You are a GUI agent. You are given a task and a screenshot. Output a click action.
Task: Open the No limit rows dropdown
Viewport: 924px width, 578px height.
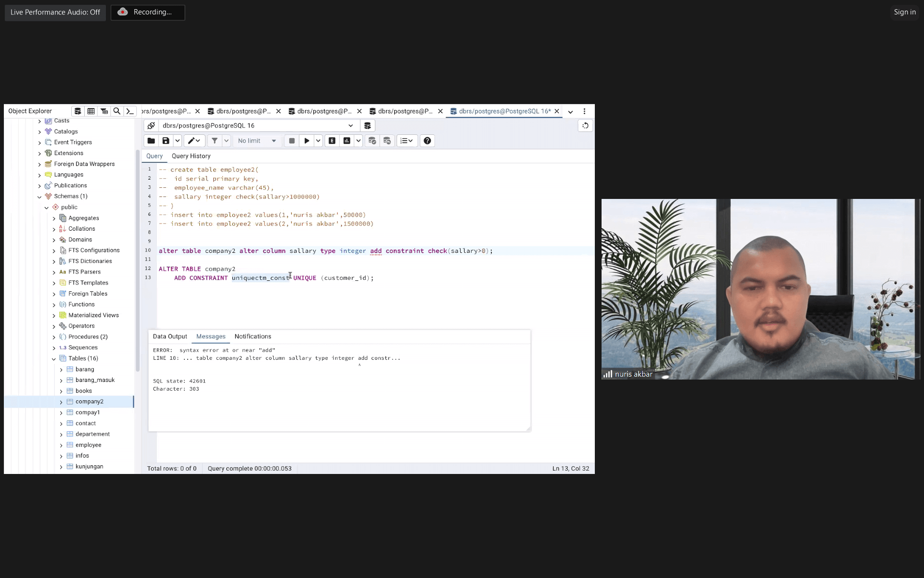(257, 141)
